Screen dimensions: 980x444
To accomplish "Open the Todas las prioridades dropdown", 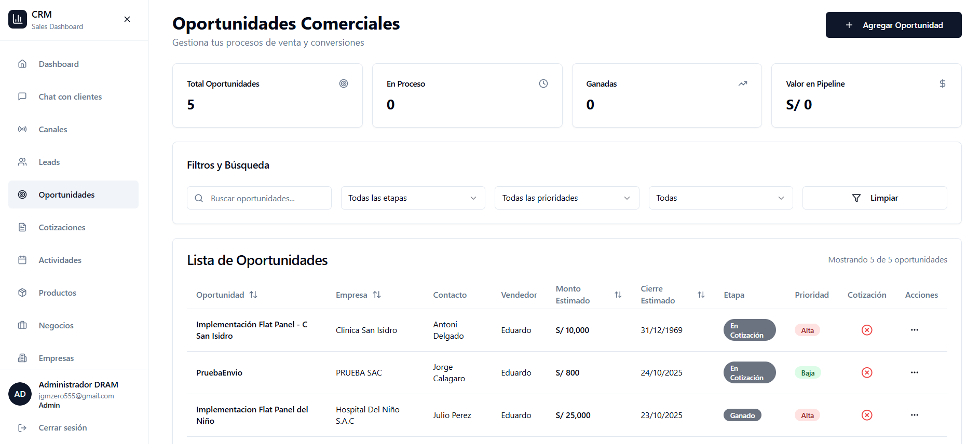I will tap(566, 198).
